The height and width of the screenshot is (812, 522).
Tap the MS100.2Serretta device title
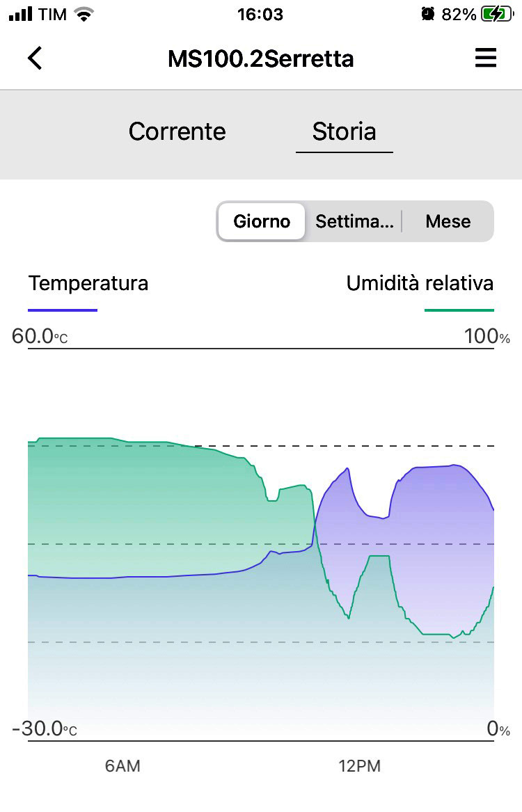pyautogui.click(x=260, y=58)
